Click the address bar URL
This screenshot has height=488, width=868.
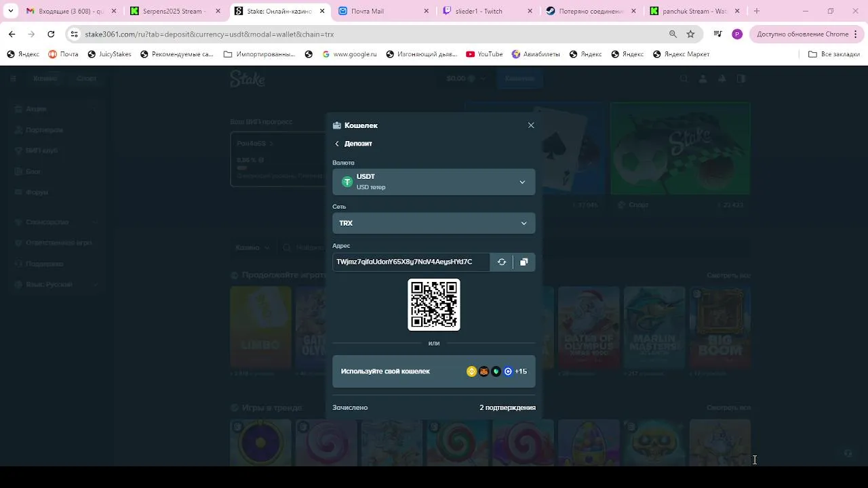209,34
